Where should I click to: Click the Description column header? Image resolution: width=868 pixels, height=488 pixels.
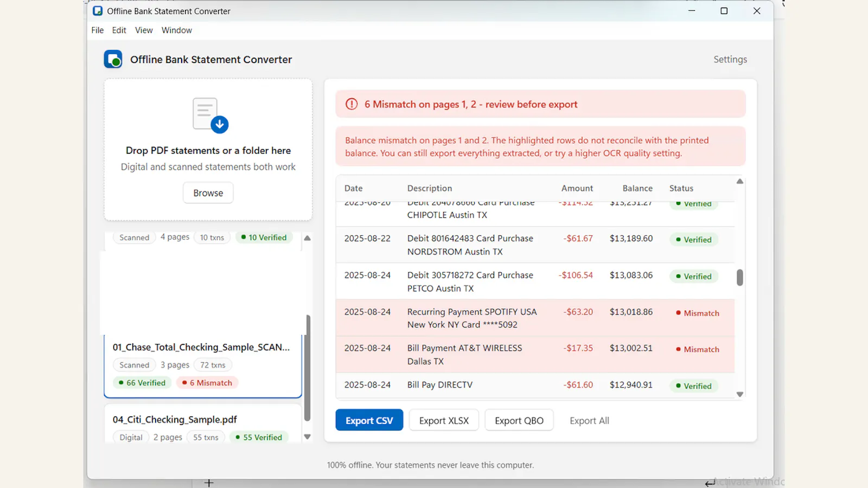pos(430,188)
